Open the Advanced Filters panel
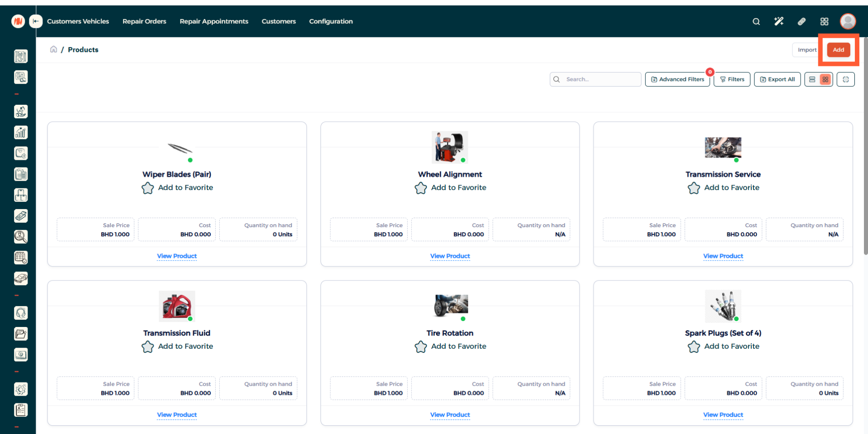This screenshot has width=868, height=434. (x=677, y=79)
